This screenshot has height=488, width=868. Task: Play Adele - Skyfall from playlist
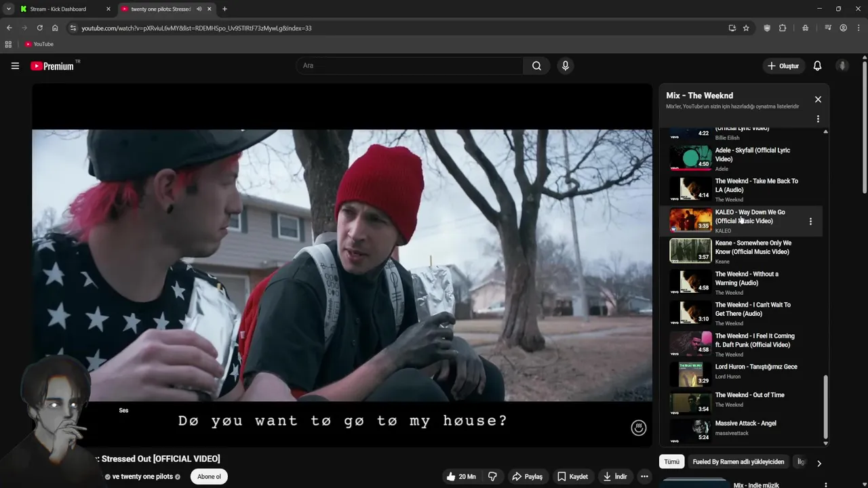[742, 159]
